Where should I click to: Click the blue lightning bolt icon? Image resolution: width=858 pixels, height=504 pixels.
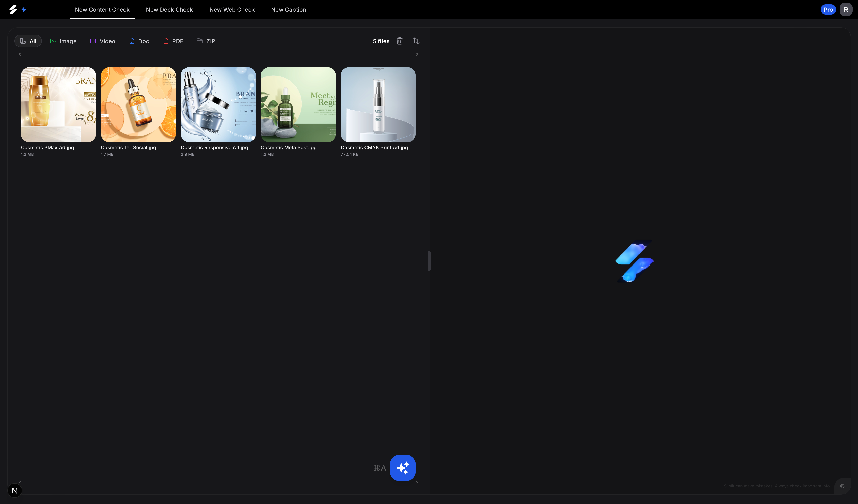(x=24, y=10)
